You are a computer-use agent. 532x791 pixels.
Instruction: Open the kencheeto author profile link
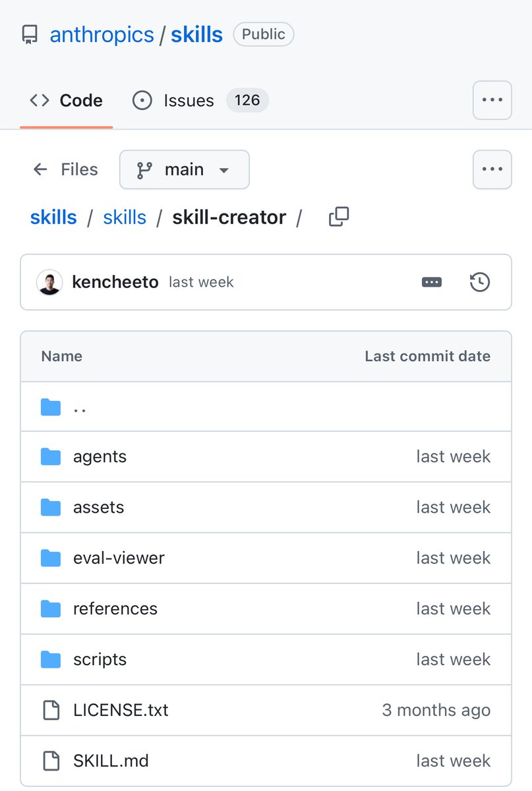click(115, 282)
